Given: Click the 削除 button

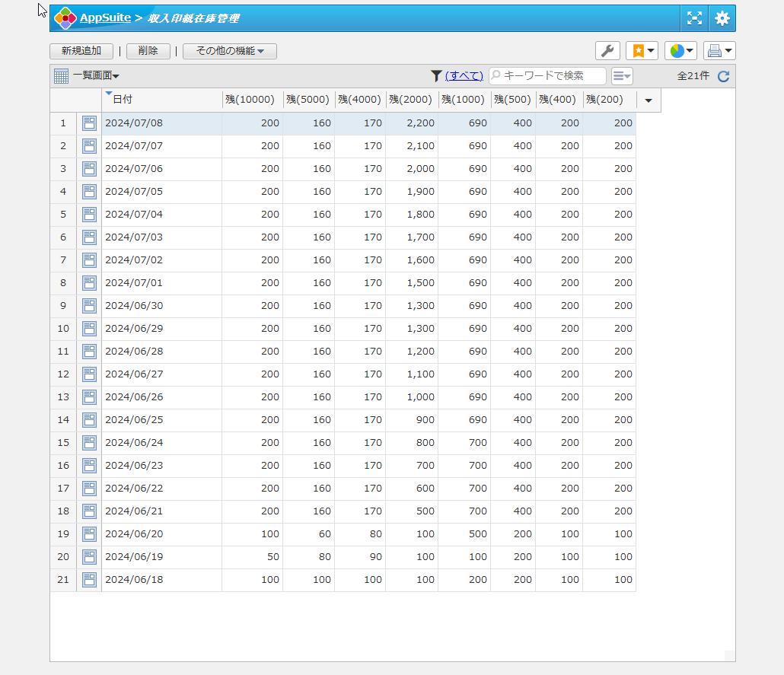Looking at the screenshot, I should [148, 51].
